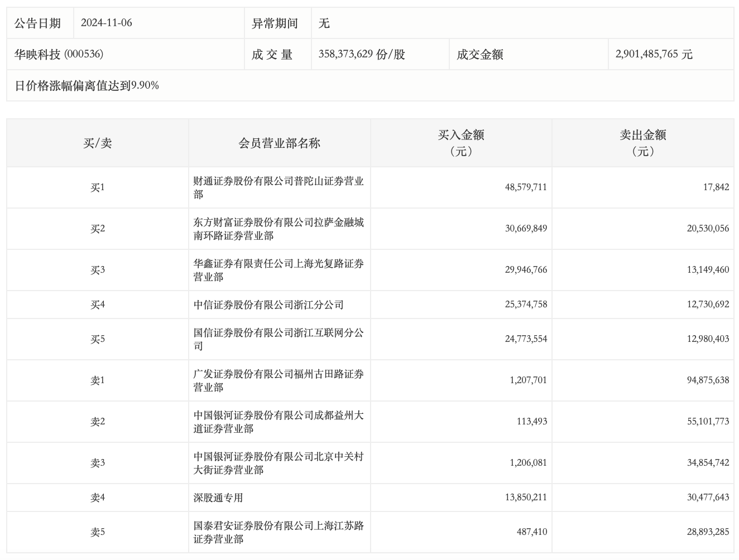Screen dimensions: 739x560
Task: Click the 会员营业部名称 column header
Action: pyautogui.click(x=279, y=143)
